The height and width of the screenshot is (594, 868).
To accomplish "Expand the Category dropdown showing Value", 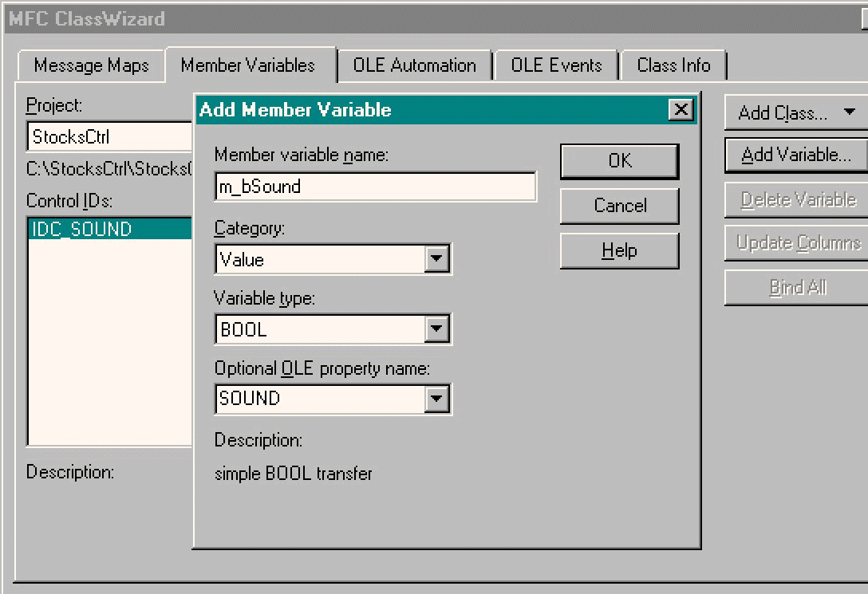I will pyautogui.click(x=436, y=259).
